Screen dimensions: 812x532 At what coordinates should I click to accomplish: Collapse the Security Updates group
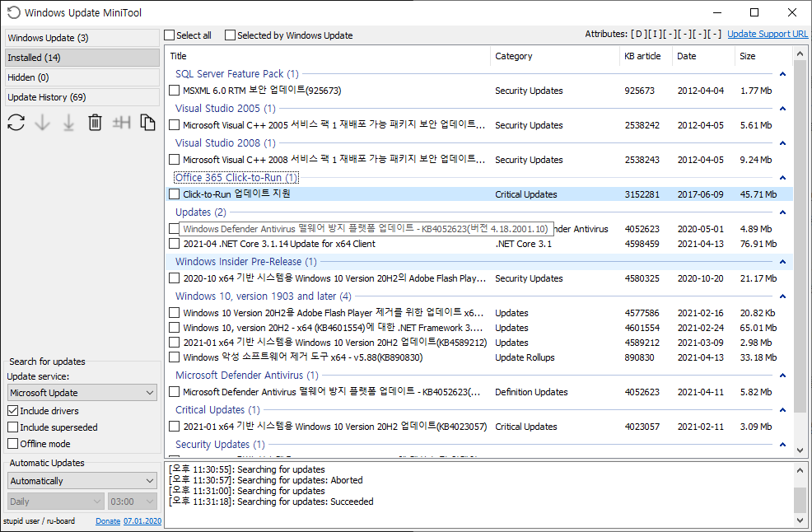pos(782,445)
